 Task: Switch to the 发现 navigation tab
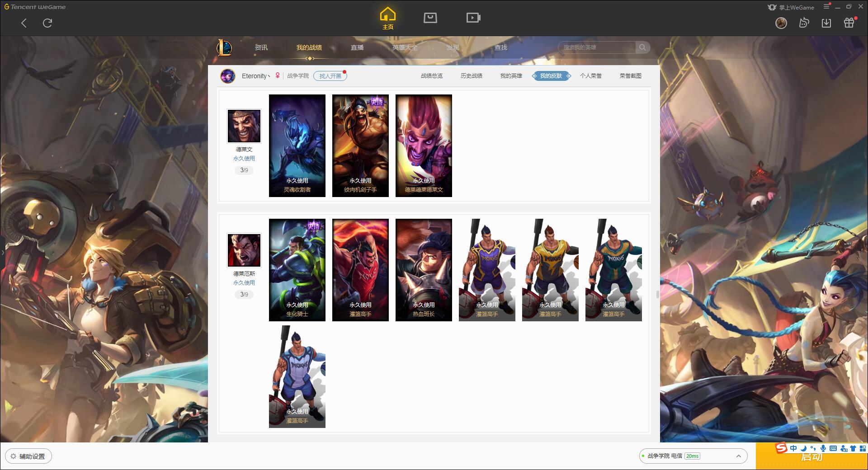[x=453, y=47]
